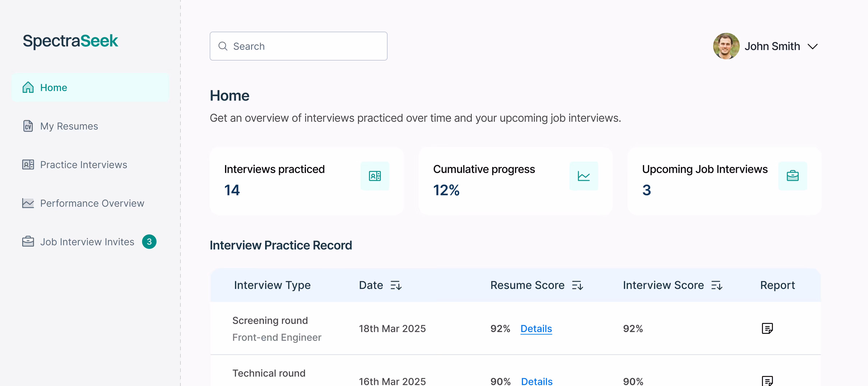Click the Front-end Engineer subtitle
The image size is (868, 386).
coord(277,337)
